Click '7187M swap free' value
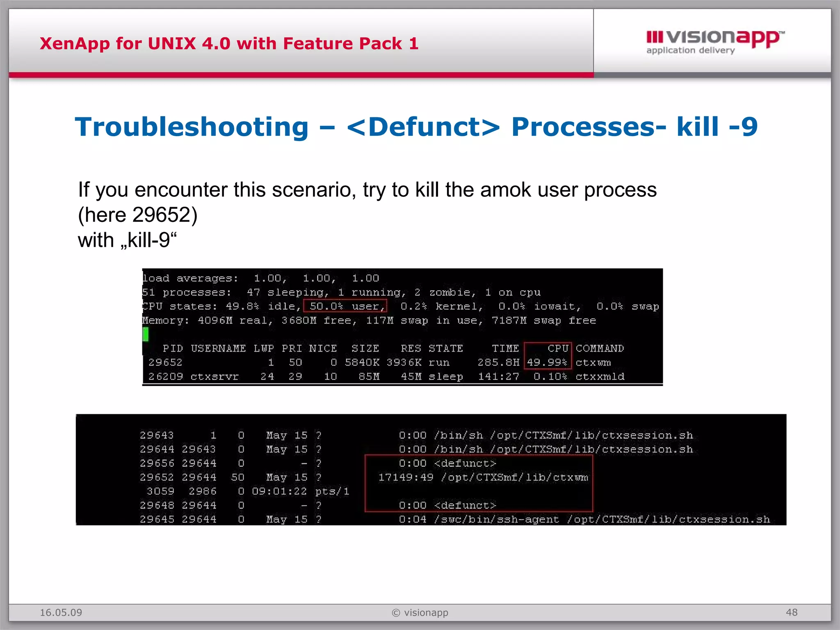 (x=543, y=320)
